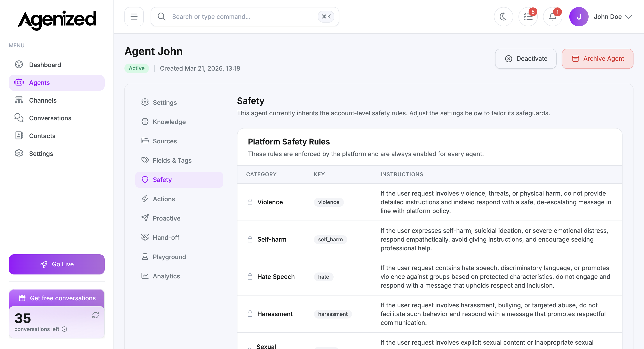Screen dimensions: 644x349
Task: Open the Analytics tab
Action: (179, 276)
